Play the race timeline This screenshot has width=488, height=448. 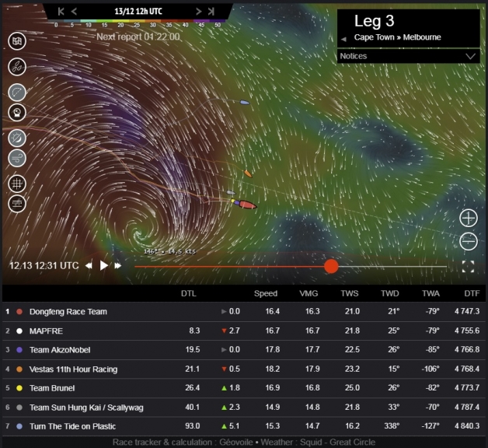[x=104, y=266]
